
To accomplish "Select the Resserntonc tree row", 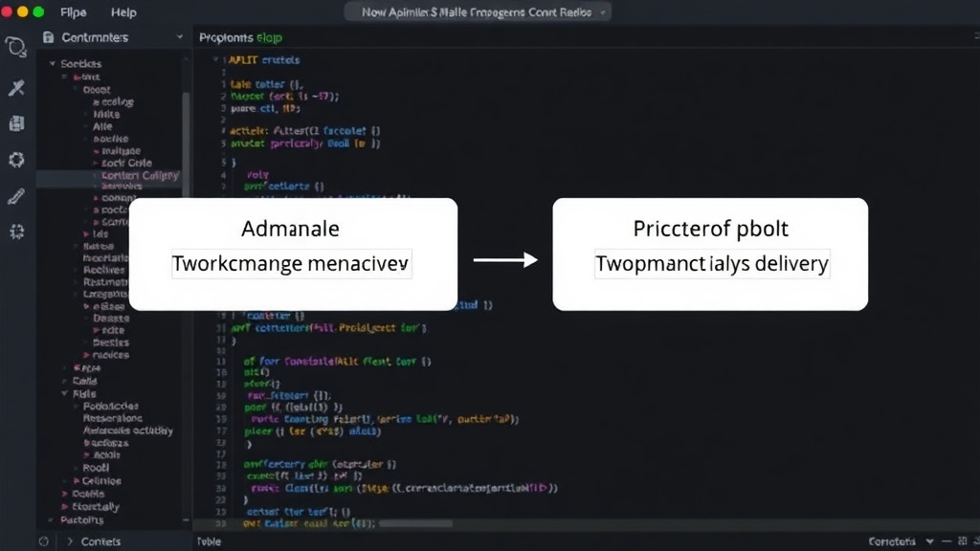I will pyautogui.click(x=114, y=418).
